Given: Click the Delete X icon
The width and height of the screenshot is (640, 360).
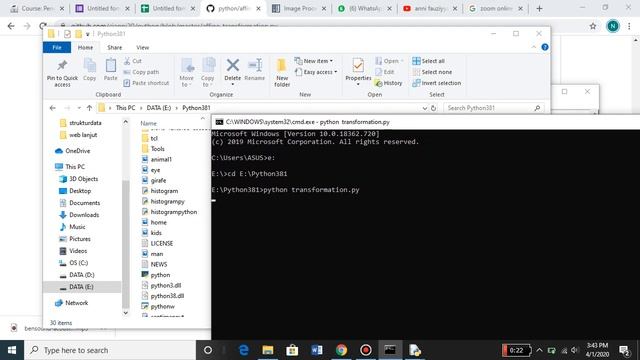Looking at the screenshot, I should (233, 65).
